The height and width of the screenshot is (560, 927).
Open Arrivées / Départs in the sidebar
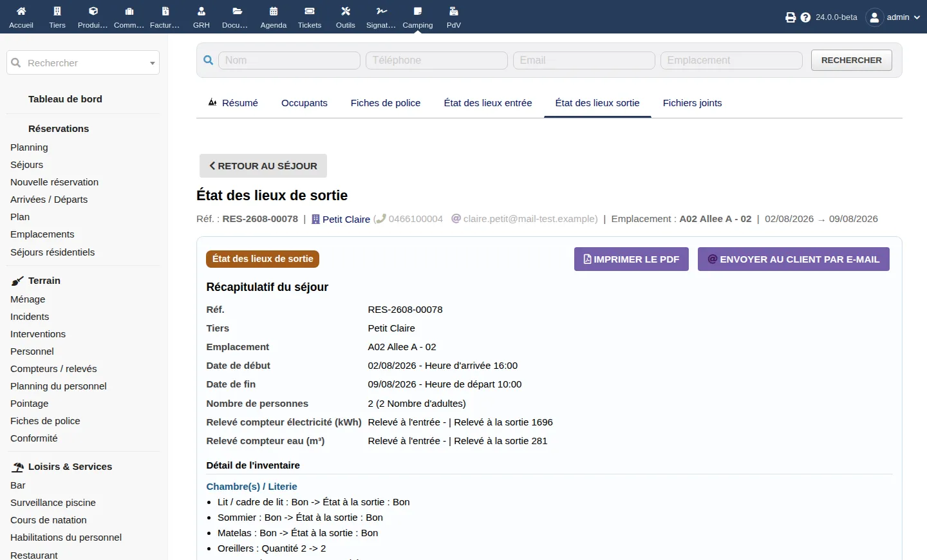[49, 200]
